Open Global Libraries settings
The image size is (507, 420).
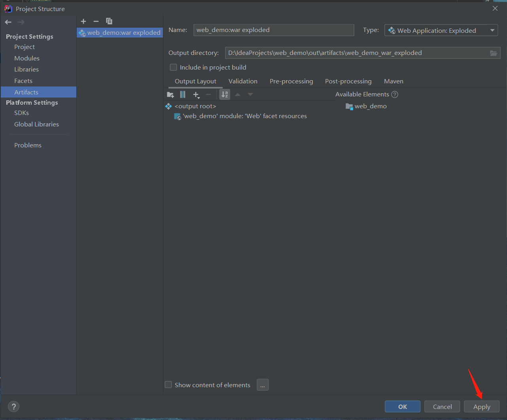[x=36, y=124]
